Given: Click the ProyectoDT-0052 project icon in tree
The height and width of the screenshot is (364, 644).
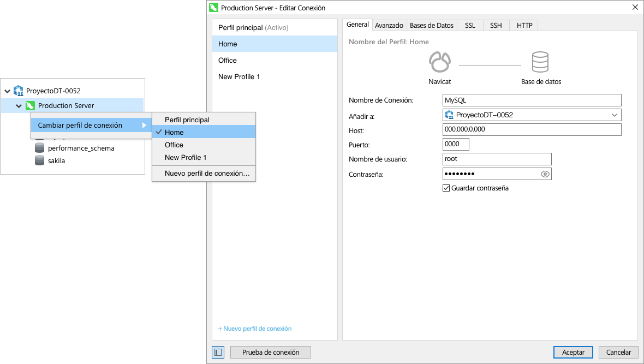Looking at the screenshot, I should point(19,91).
